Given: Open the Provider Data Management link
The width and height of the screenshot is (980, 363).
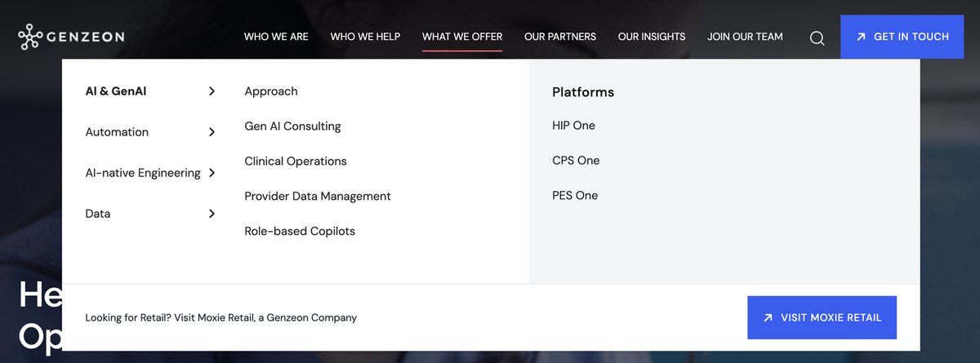Looking at the screenshot, I should [318, 197].
